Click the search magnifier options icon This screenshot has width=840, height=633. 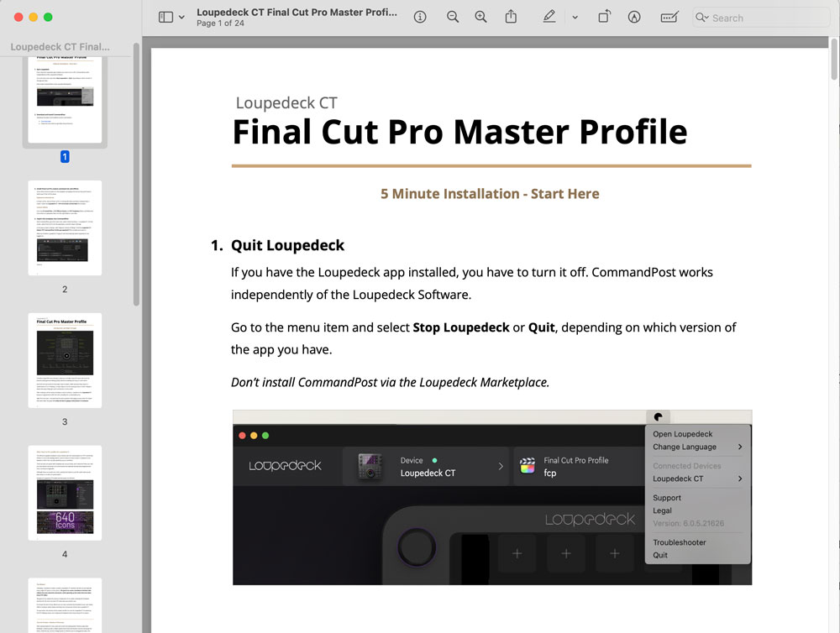click(x=701, y=18)
